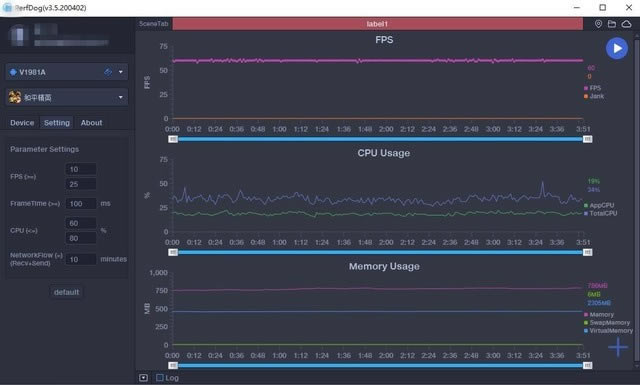
Task: Start recording with the blue play button
Action: click(x=617, y=48)
